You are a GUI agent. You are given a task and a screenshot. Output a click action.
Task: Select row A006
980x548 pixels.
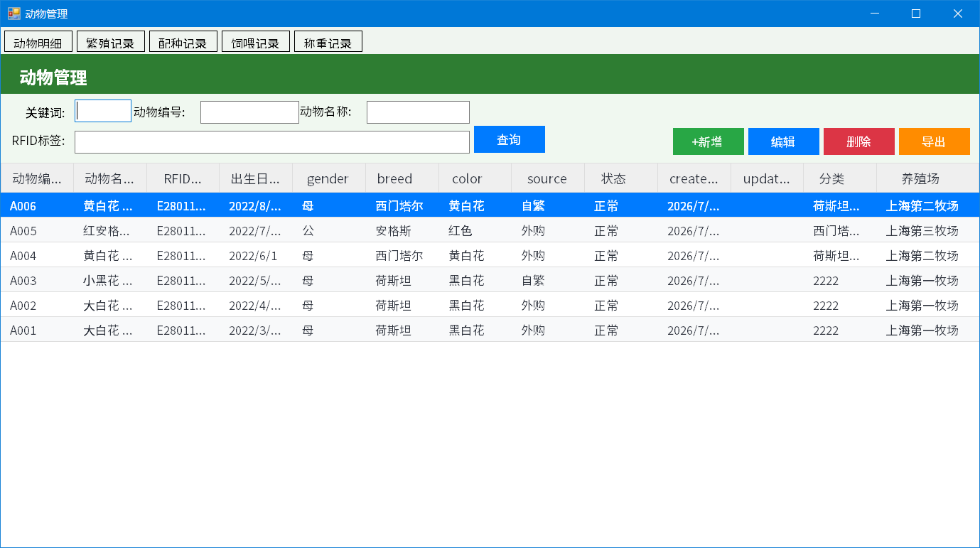coord(490,205)
